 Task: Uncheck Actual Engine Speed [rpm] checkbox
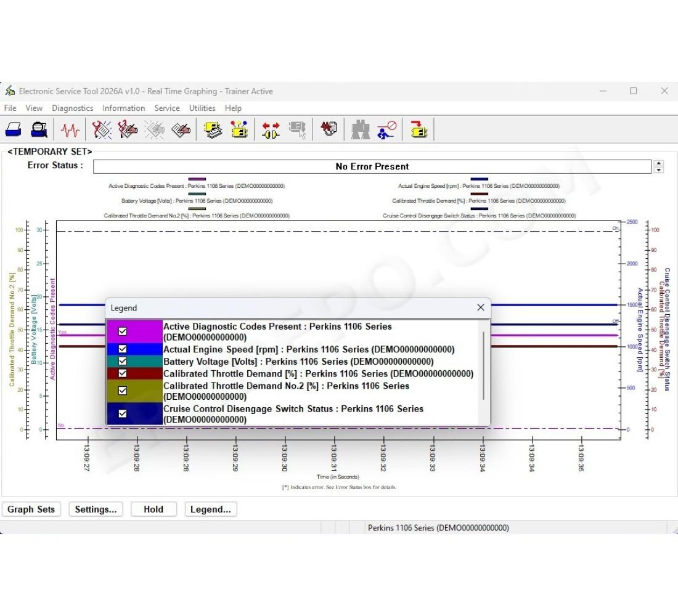pos(123,349)
